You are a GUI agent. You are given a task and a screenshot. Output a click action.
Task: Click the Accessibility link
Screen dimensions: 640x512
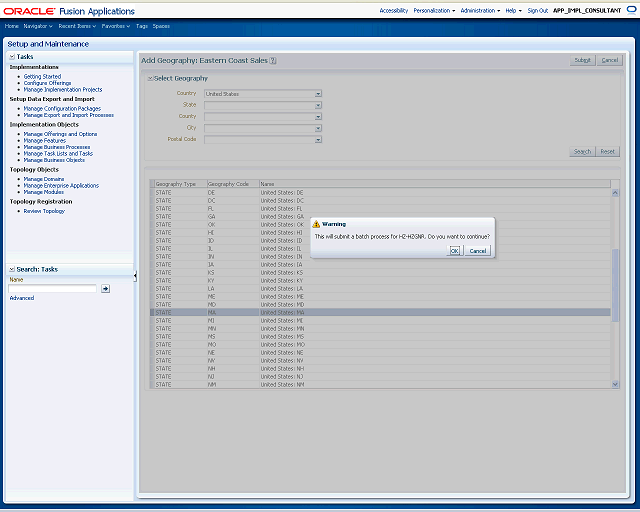coord(393,11)
